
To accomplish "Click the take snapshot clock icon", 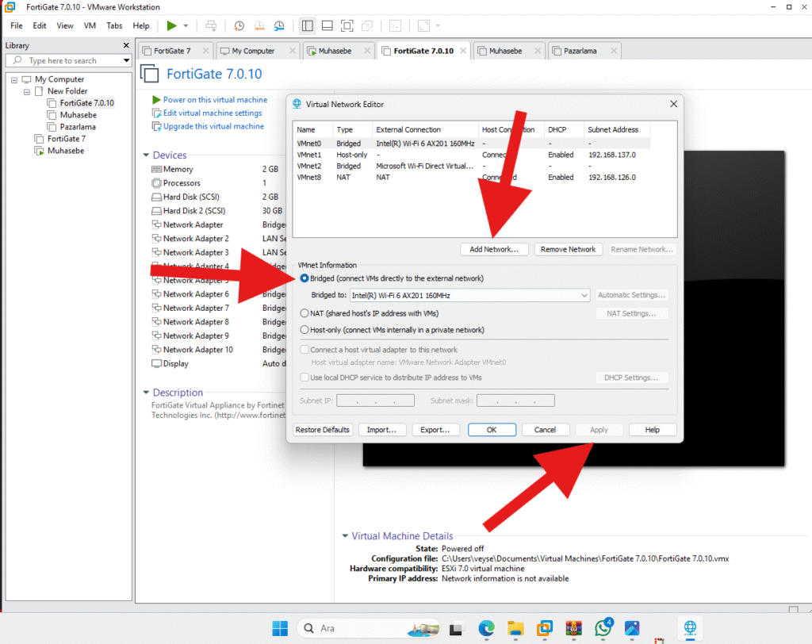I will pyautogui.click(x=239, y=25).
